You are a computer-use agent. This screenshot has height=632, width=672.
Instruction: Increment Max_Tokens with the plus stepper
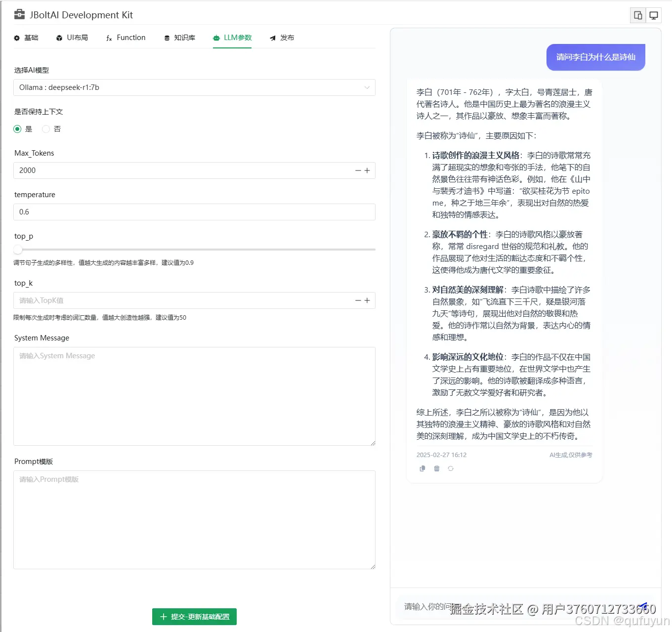[367, 170]
